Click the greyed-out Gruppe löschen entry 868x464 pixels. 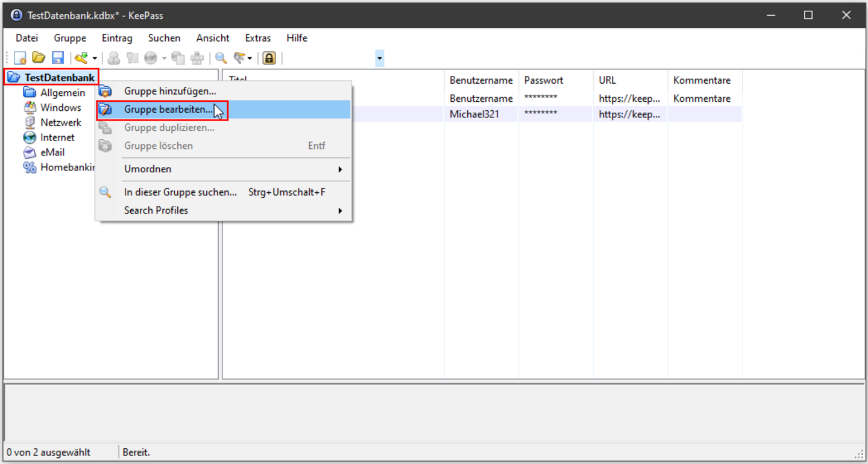[223, 146]
